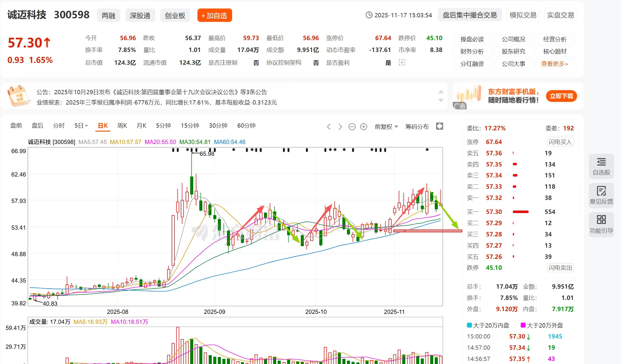621x364 pixels.
Task: Go to previous chart period arrow
Action: (329, 127)
